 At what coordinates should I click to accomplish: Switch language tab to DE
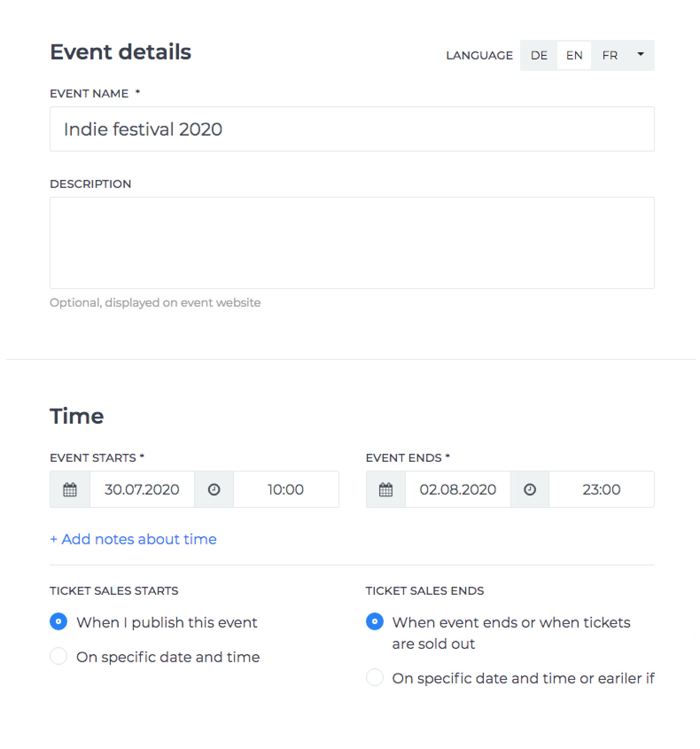(x=539, y=55)
